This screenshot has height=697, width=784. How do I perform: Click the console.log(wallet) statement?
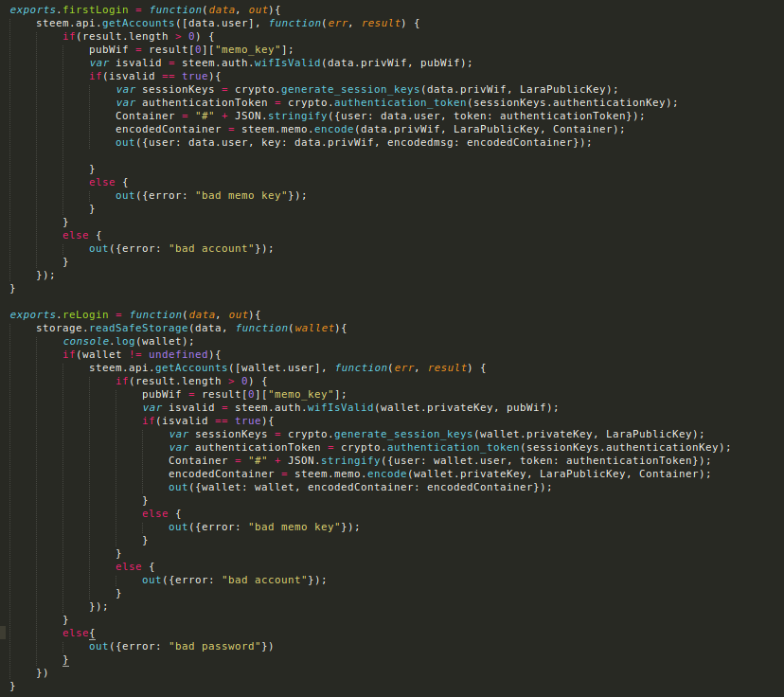pos(128,341)
